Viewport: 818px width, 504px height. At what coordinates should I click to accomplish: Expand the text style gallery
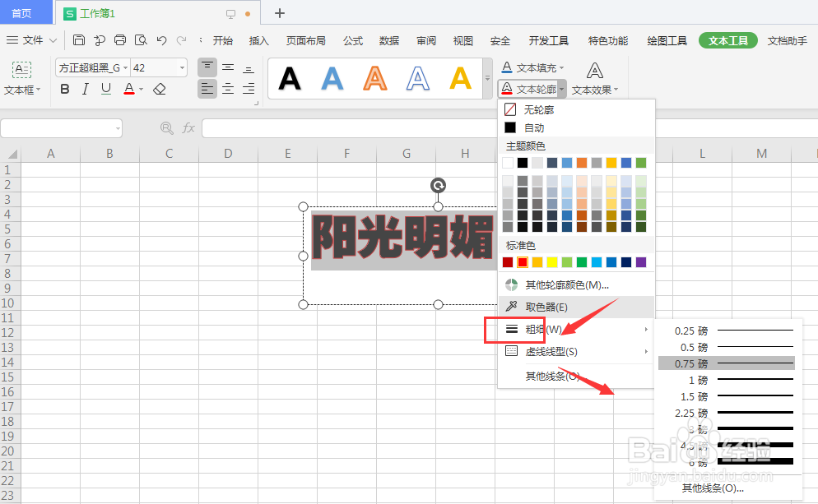[488, 79]
